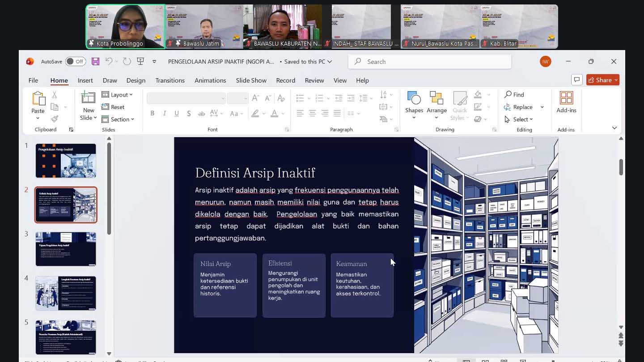Toggle the AutoSave switch
The width and height of the screenshot is (644, 362).
76,62
